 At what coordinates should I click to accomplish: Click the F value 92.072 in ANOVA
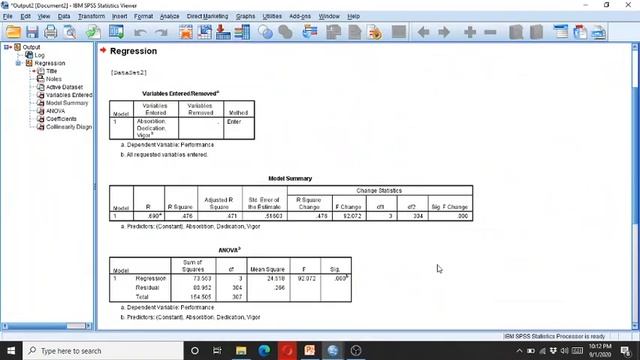307,278
